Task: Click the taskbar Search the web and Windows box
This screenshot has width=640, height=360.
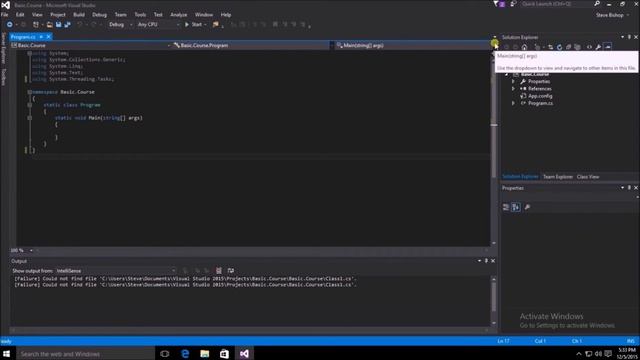Action: (x=86, y=354)
